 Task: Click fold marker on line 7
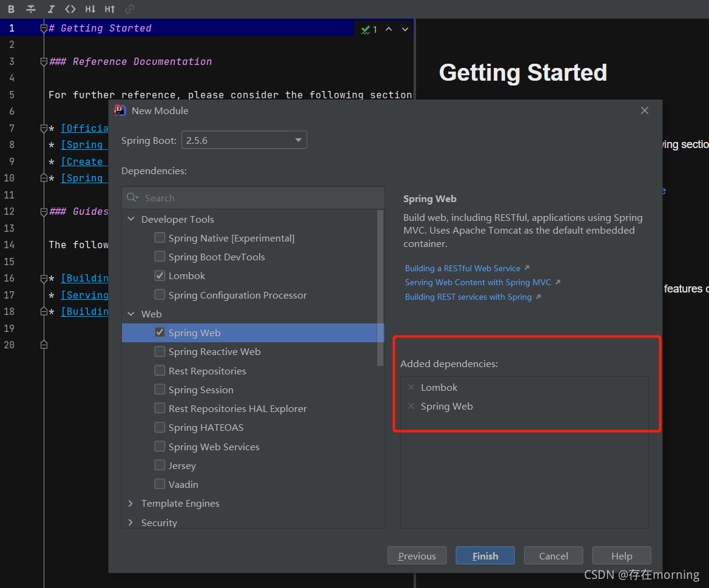click(44, 129)
